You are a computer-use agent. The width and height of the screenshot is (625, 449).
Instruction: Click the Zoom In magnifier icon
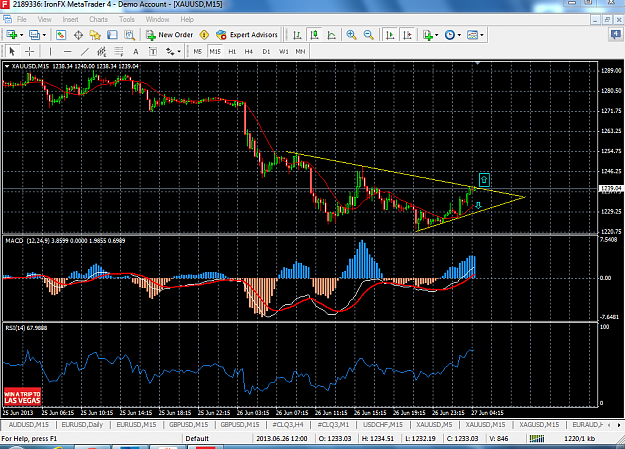[x=351, y=35]
